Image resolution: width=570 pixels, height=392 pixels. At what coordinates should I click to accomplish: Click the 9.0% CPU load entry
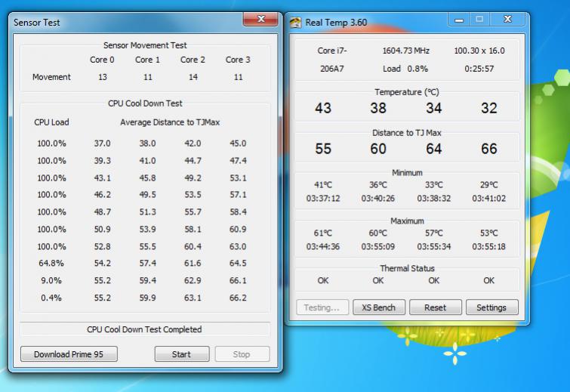click(51, 280)
